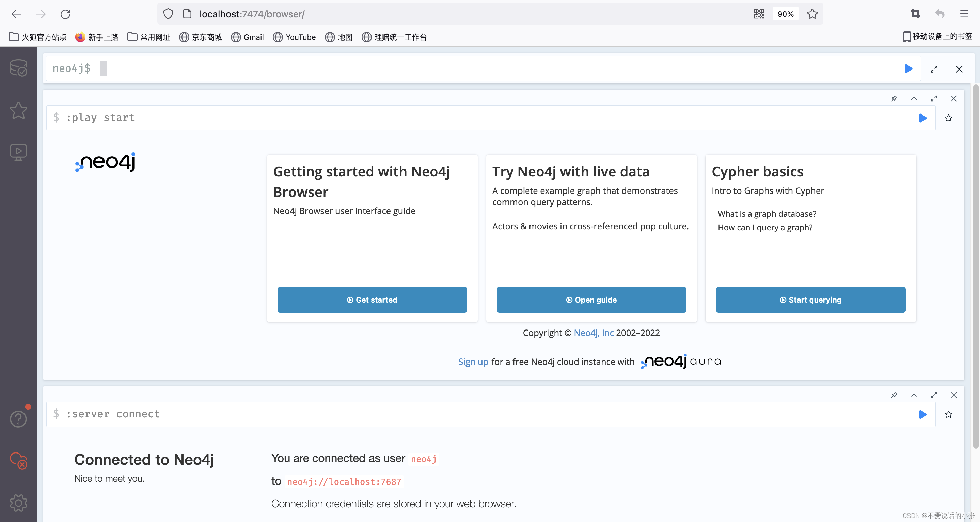
Task: Save :server connect as favorite
Action: pos(948,415)
